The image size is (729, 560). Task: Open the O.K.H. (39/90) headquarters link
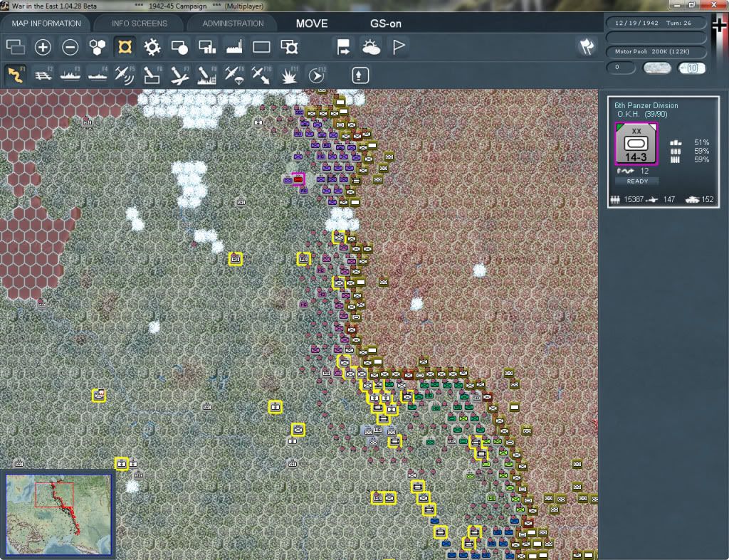click(641, 115)
